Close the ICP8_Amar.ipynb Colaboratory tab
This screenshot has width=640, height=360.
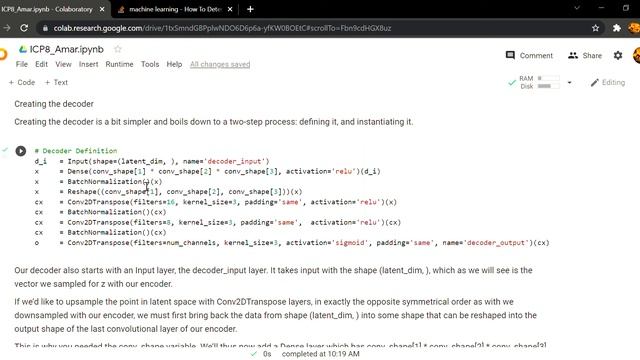[102, 9]
